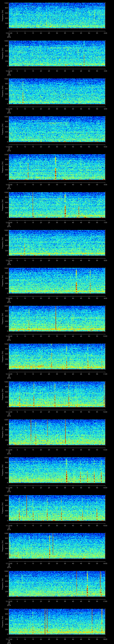114x644 pixels.
Task: Click the "12:04:00" start time label
Action: pos(9,147)
